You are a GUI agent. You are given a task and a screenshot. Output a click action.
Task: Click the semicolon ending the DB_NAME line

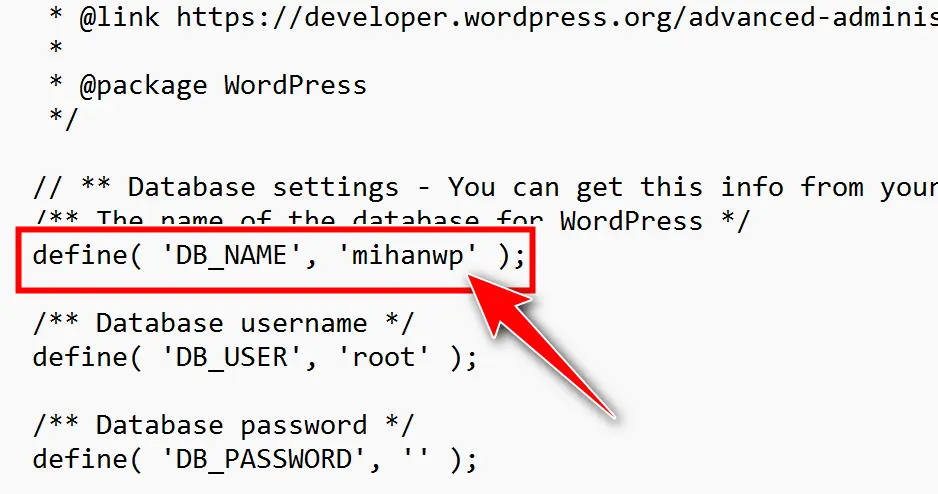tap(518, 256)
